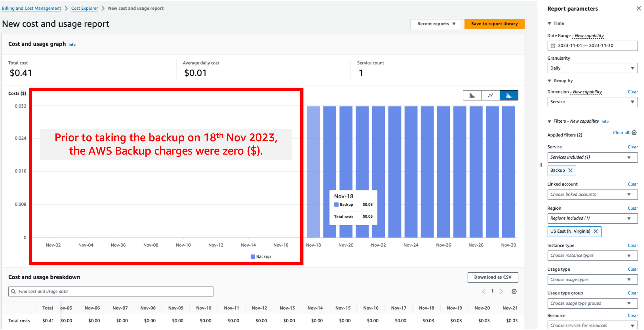Remove the Backup service filter tag
Viewport: 644px width, 330px height.
pyautogui.click(x=571, y=170)
